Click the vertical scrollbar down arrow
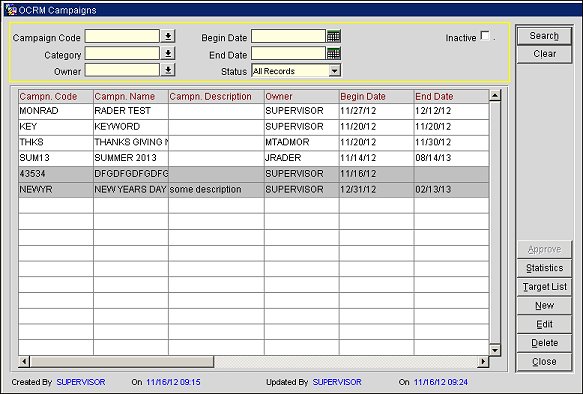The width and height of the screenshot is (583, 394). point(495,350)
